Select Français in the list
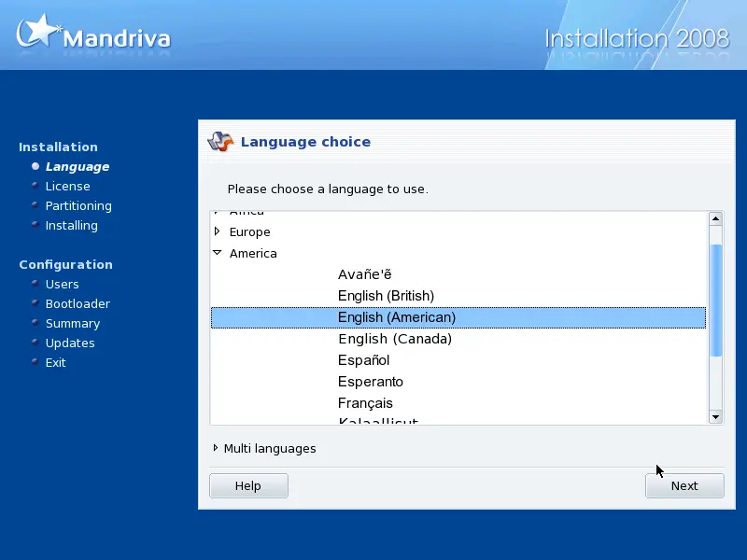Image resolution: width=747 pixels, height=560 pixels. tap(365, 403)
